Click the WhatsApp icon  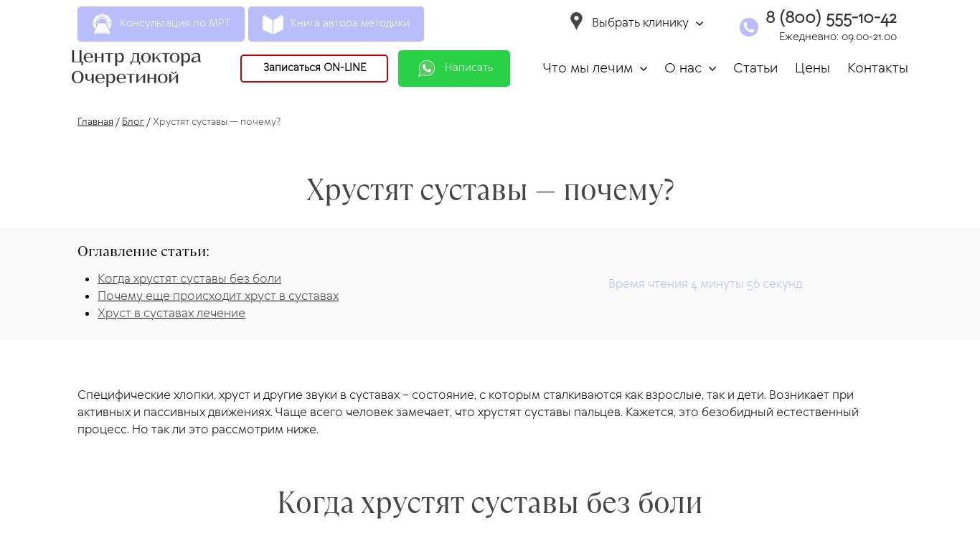point(427,68)
